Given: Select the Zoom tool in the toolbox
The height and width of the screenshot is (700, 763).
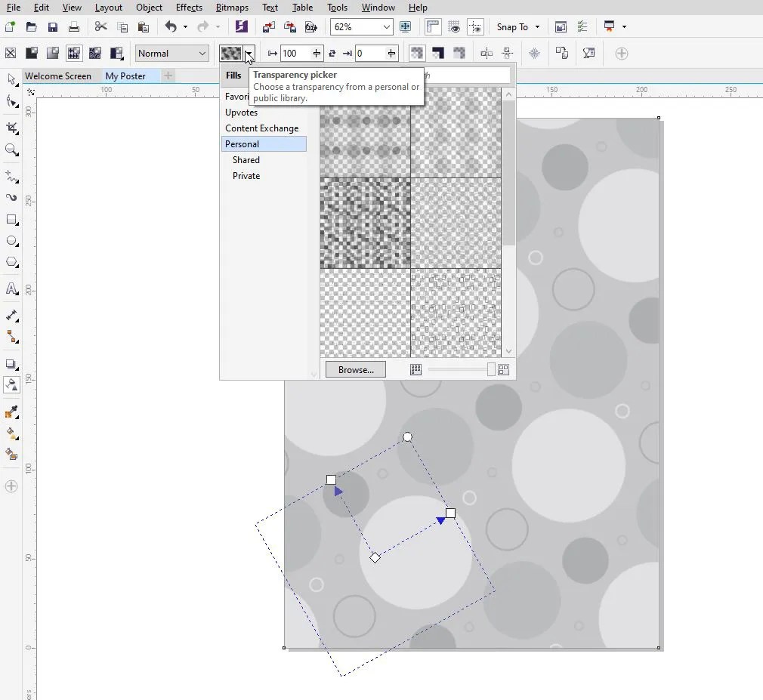Looking at the screenshot, I should coord(11,150).
